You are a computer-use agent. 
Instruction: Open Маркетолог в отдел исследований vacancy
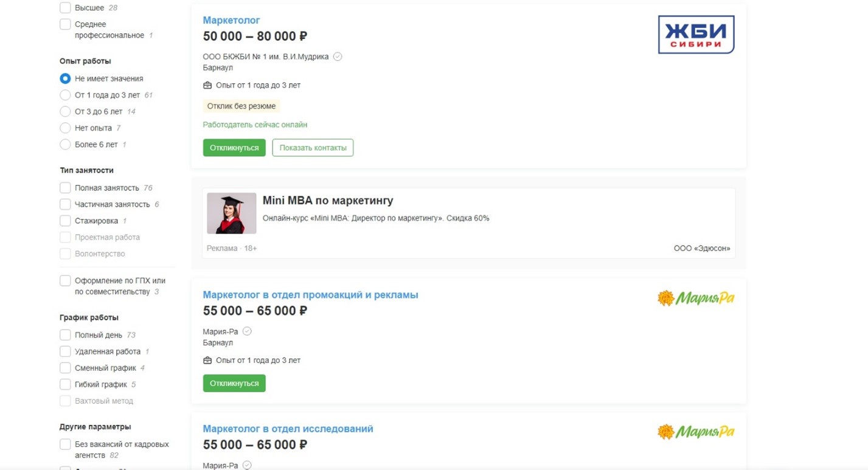[288, 429]
